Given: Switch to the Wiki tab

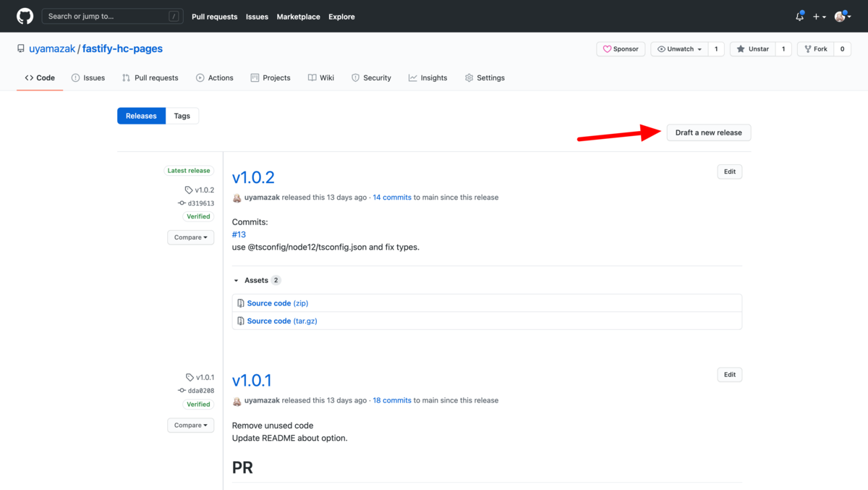Looking at the screenshot, I should click(321, 77).
